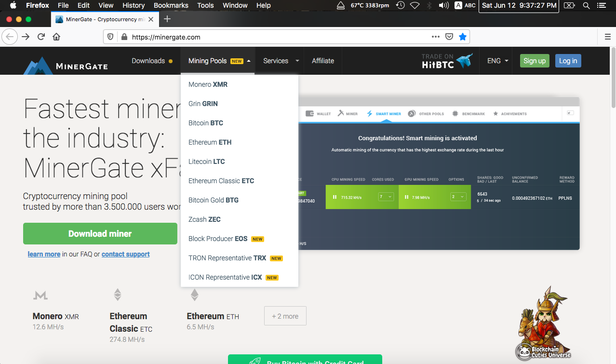Click the green Sign up button
This screenshot has width=616, height=364.
click(x=535, y=61)
